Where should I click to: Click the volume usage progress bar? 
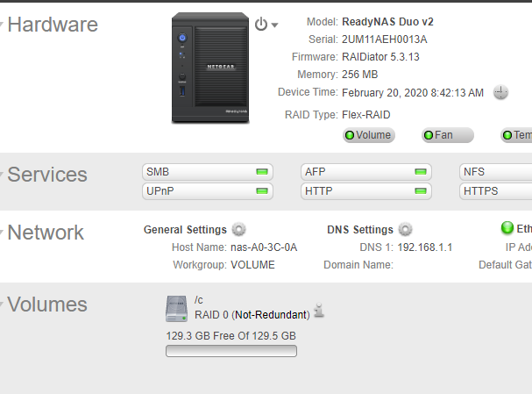[231, 351]
